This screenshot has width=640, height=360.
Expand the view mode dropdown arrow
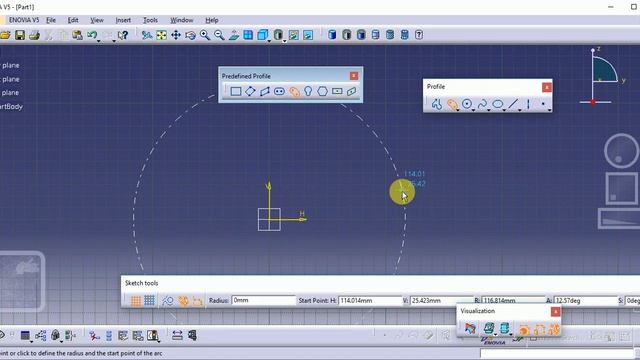(x=284, y=41)
